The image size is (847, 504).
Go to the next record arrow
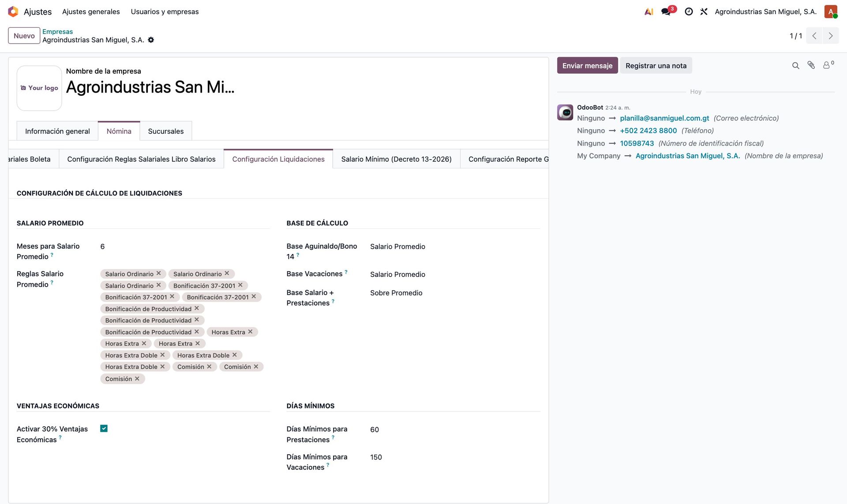[831, 36]
